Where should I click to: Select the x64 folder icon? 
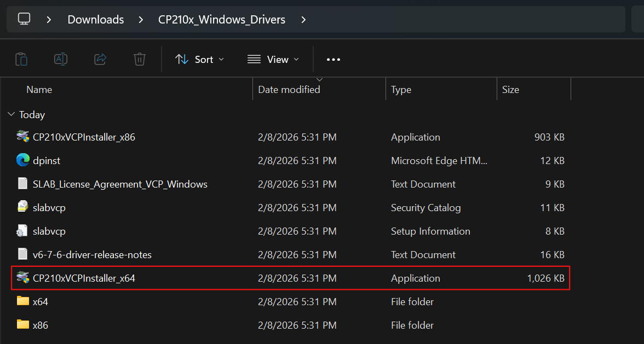22,301
